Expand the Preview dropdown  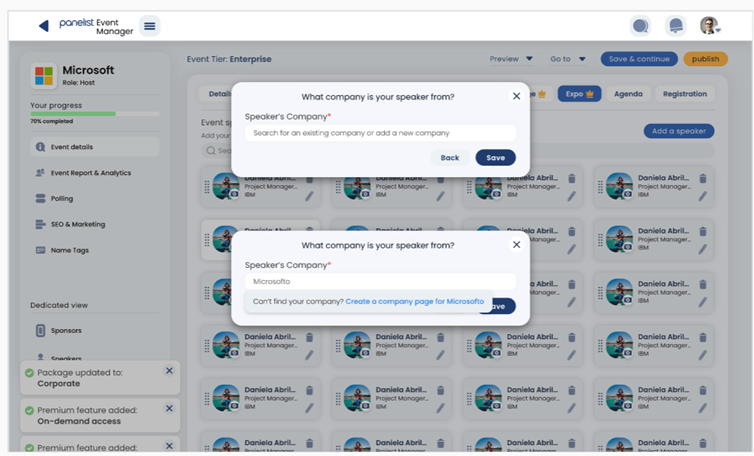click(x=511, y=59)
